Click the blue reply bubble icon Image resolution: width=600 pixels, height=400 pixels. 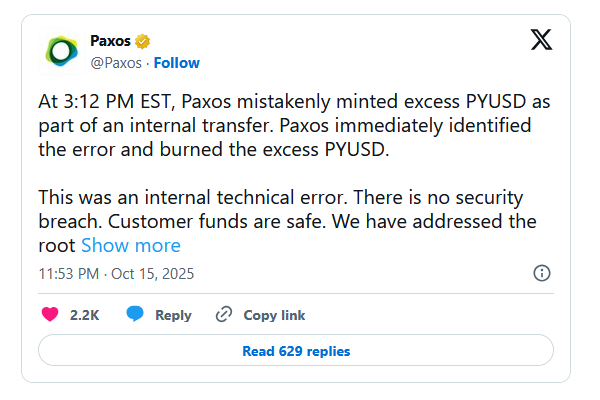[135, 315]
